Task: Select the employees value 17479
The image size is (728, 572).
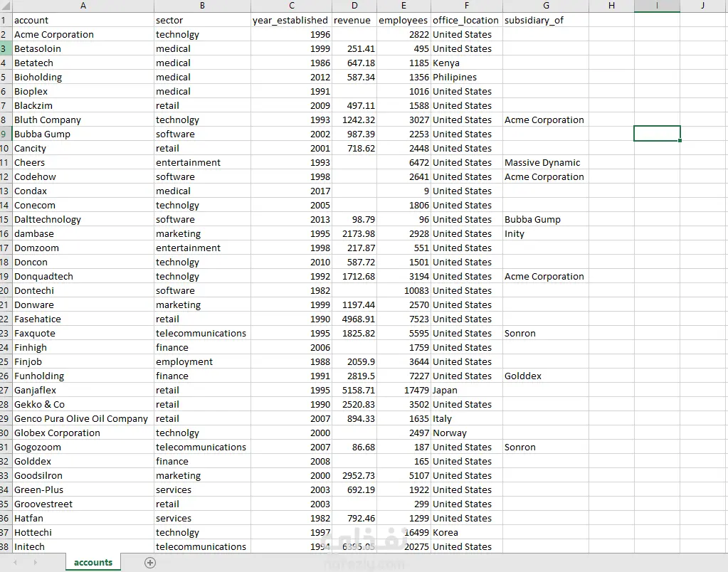Action: [404, 390]
